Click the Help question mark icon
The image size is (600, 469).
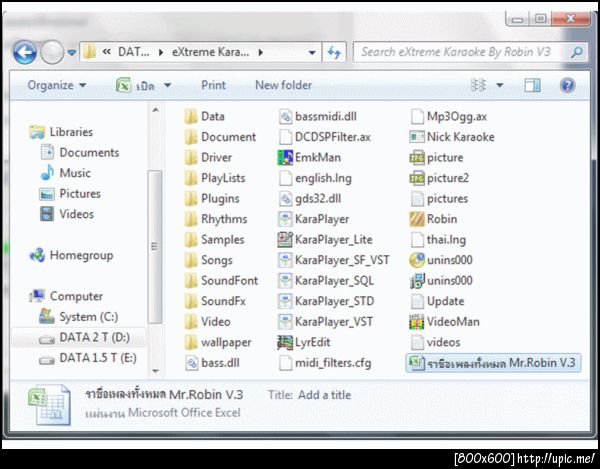(567, 85)
